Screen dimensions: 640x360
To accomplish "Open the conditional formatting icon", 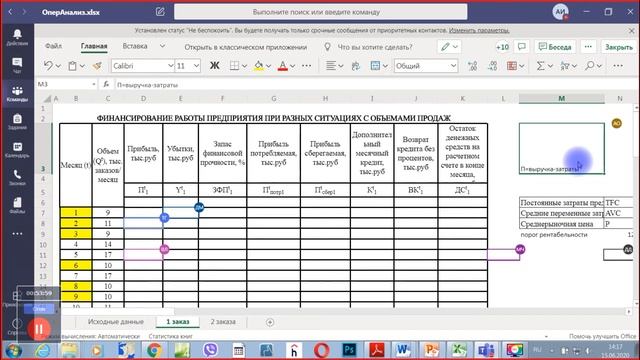I will (x=512, y=66).
